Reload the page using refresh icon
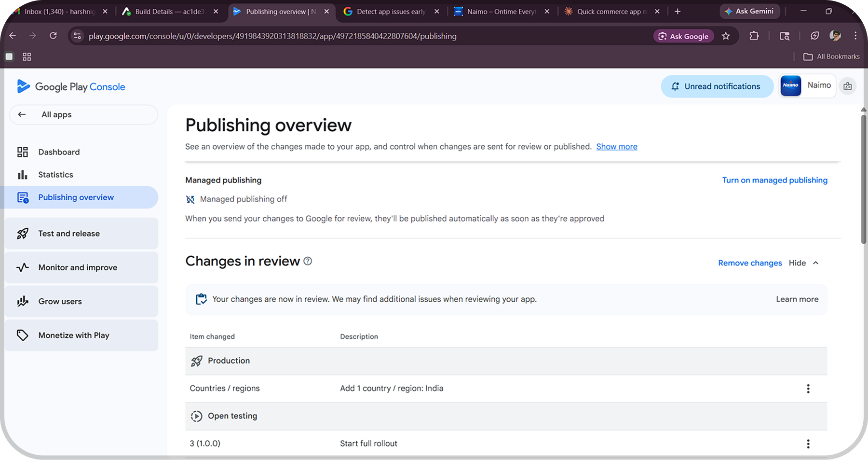The height and width of the screenshot is (460, 868). click(x=53, y=36)
